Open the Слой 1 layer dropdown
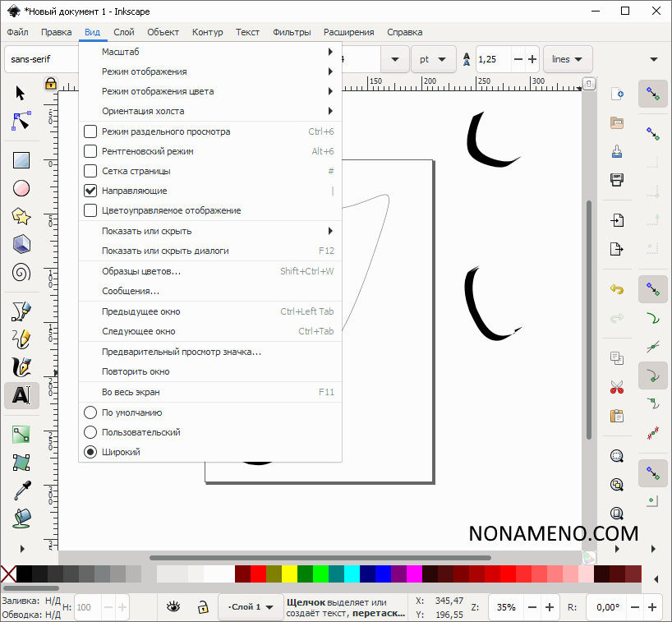Screen dimensions: 672x622 pyautogui.click(x=250, y=607)
